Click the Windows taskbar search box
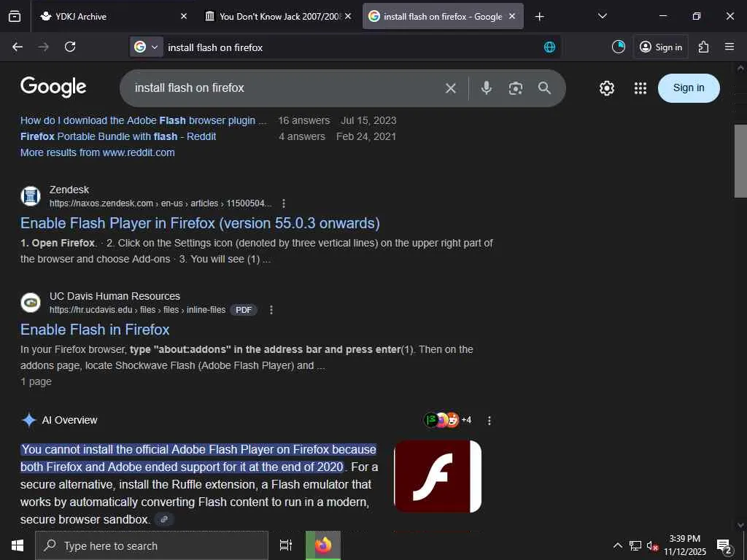 tap(152, 545)
